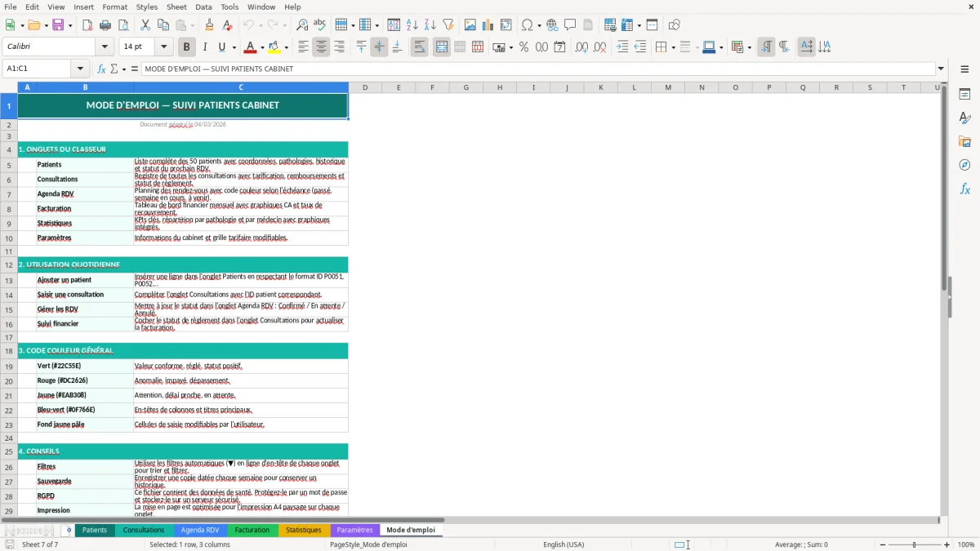The width and height of the screenshot is (980, 551).
Task: Insert Chart icon
Action: click(x=488, y=25)
